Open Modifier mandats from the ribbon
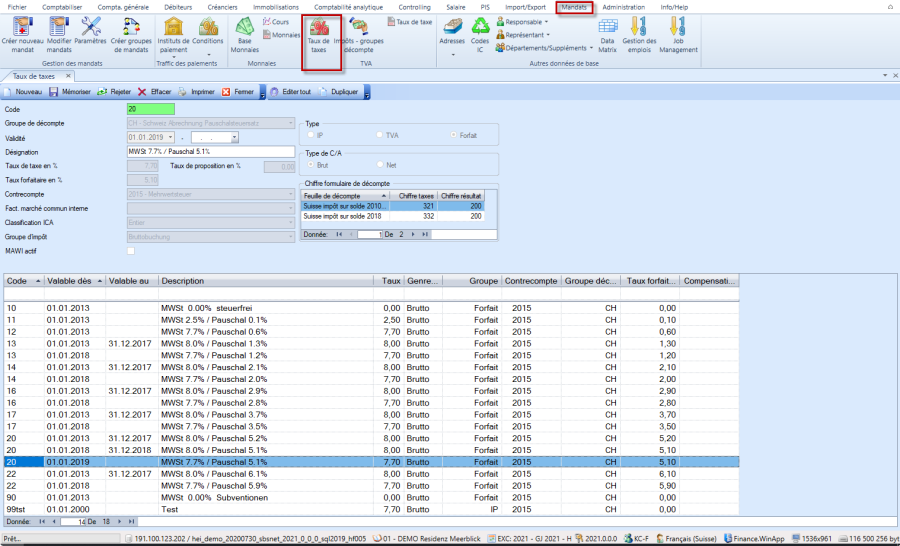Screen dimensions: 900x546 coord(59,28)
